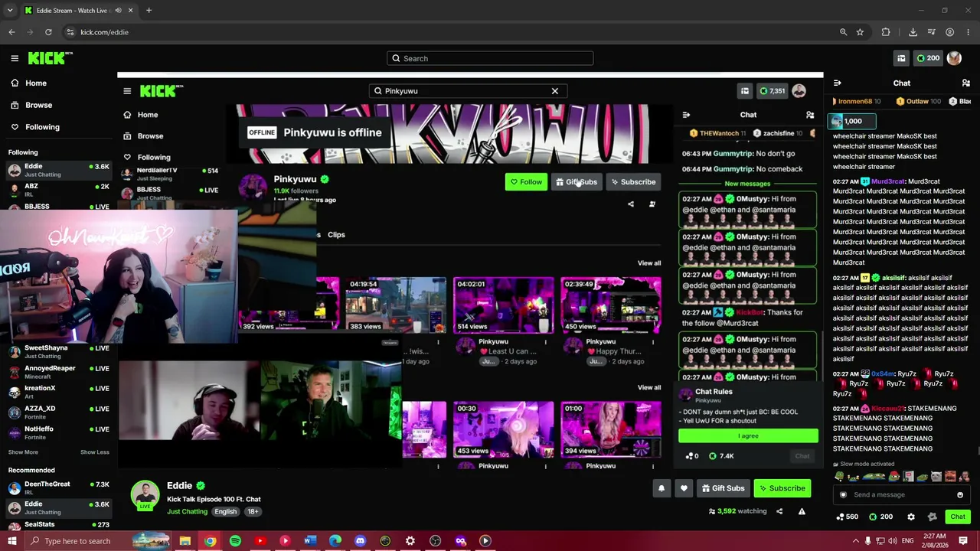
Task: Show hidden system tray icons
Action: [x=855, y=541]
